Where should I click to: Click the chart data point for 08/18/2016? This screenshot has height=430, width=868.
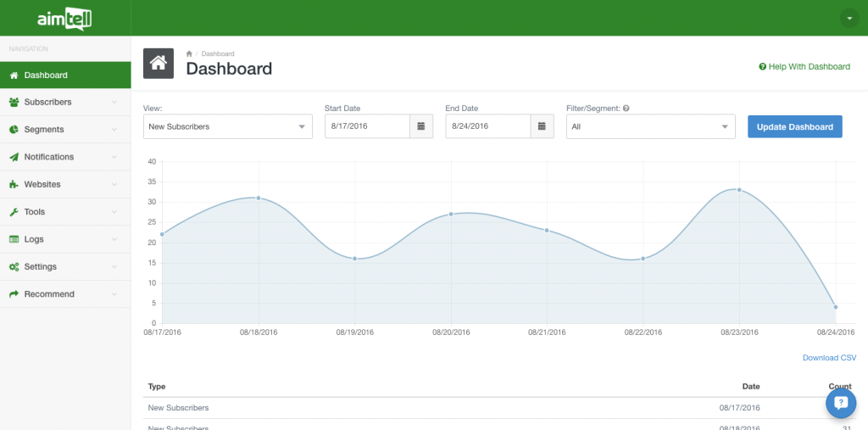pos(259,198)
